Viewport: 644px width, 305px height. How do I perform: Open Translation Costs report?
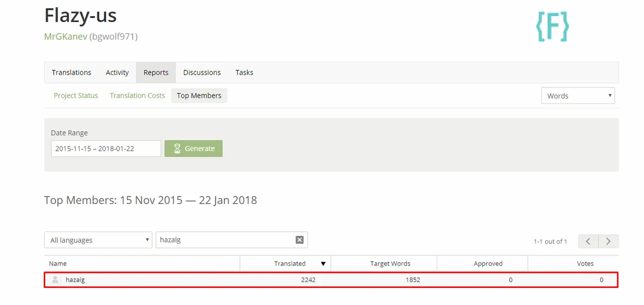[137, 95]
